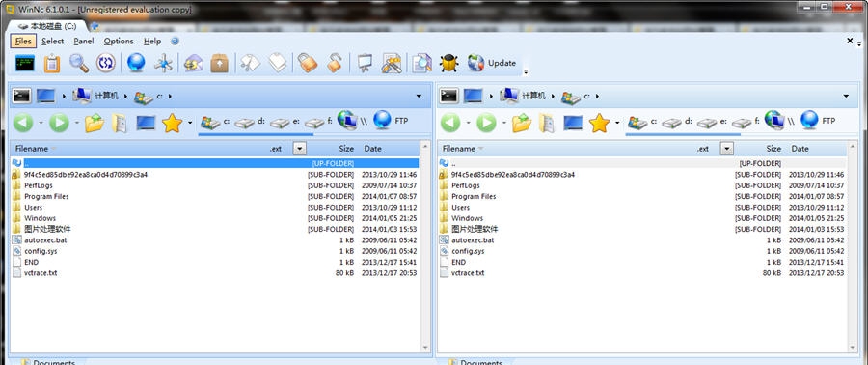Open the Files menu
This screenshot has height=365, width=868.
23,41
